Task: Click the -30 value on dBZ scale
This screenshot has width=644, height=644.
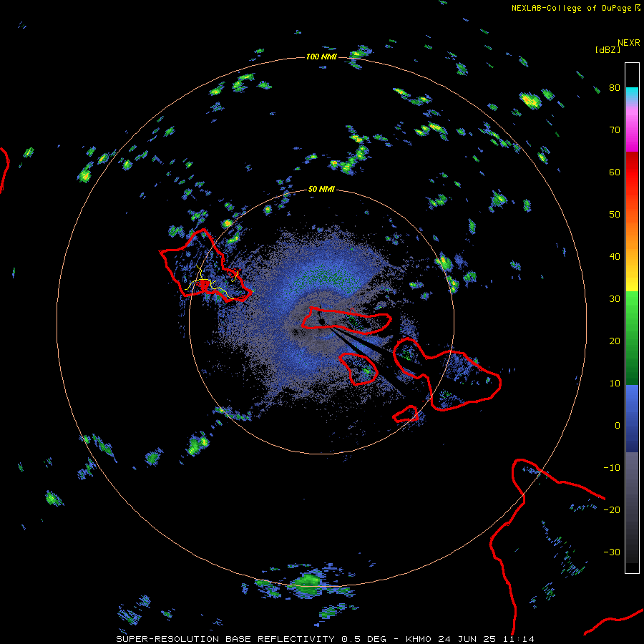Action: pos(612,552)
